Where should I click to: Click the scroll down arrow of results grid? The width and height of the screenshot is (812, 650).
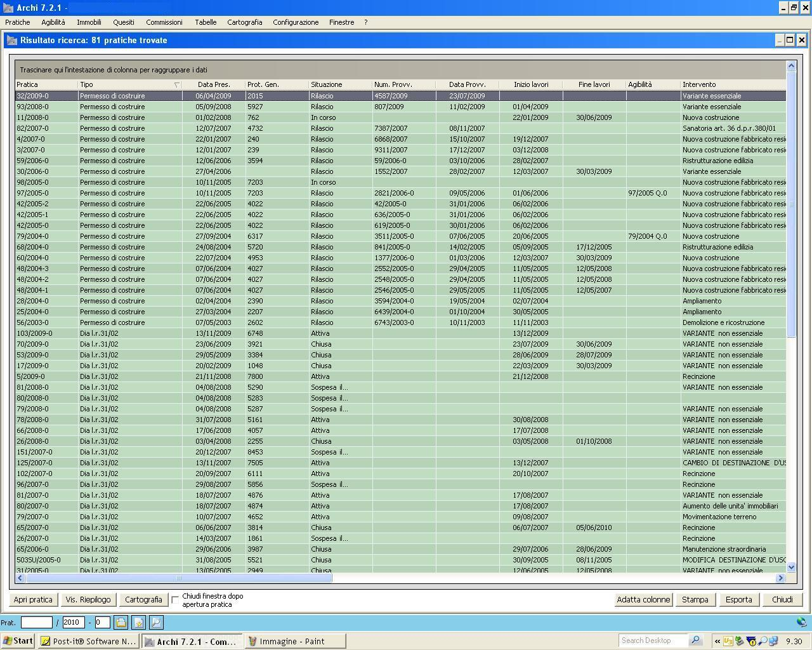pyautogui.click(x=791, y=567)
